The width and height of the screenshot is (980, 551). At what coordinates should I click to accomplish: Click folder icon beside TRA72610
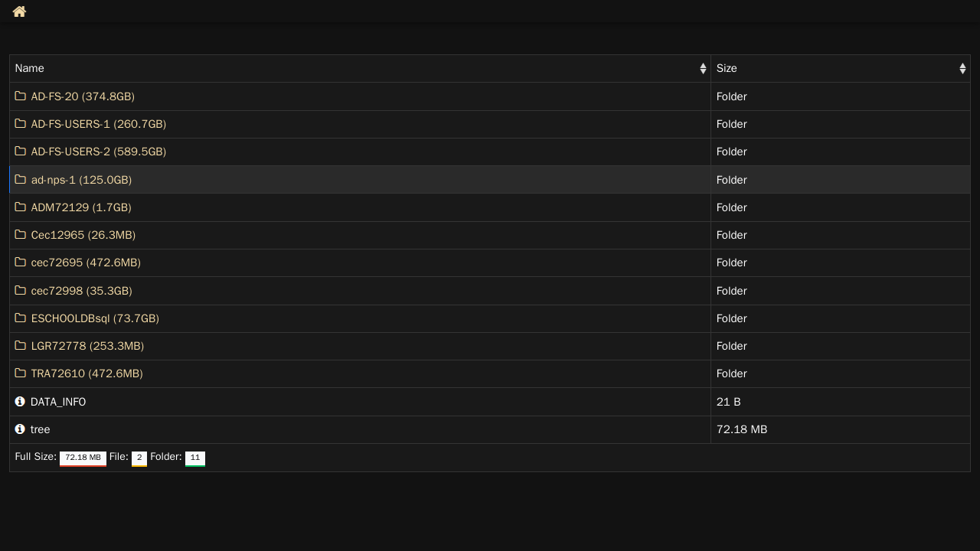[x=21, y=373]
